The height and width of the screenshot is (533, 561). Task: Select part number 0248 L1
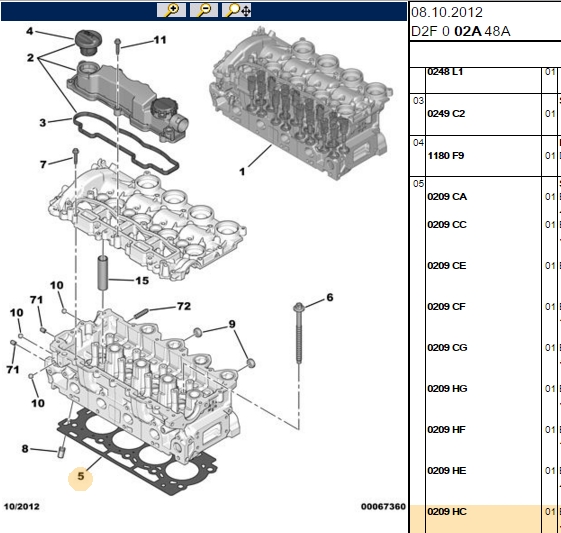pos(445,72)
